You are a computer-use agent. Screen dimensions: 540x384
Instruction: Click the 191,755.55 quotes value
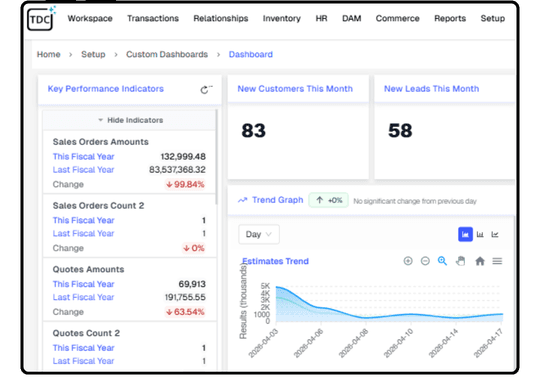185,297
